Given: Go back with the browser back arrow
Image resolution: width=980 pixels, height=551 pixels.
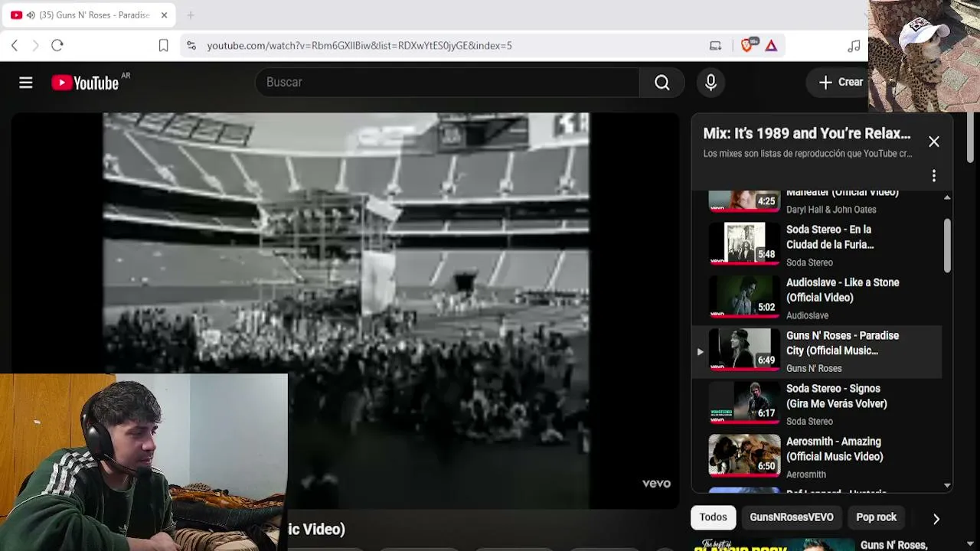Looking at the screenshot, I should click(x=15, y=46).
